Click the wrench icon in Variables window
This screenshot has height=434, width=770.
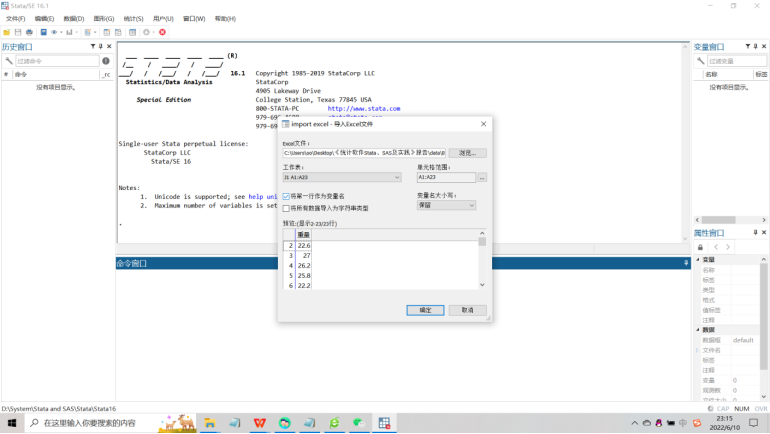[700, 61]
